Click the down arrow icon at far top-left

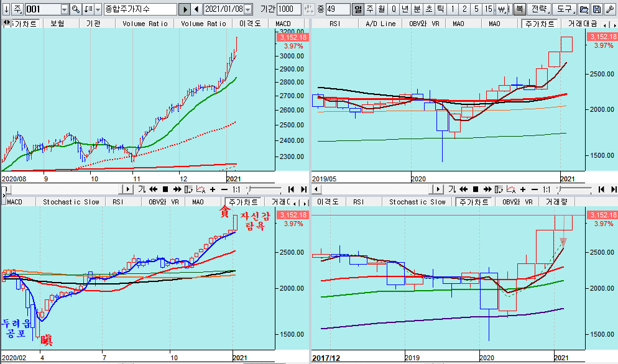[x=6, y=9]
